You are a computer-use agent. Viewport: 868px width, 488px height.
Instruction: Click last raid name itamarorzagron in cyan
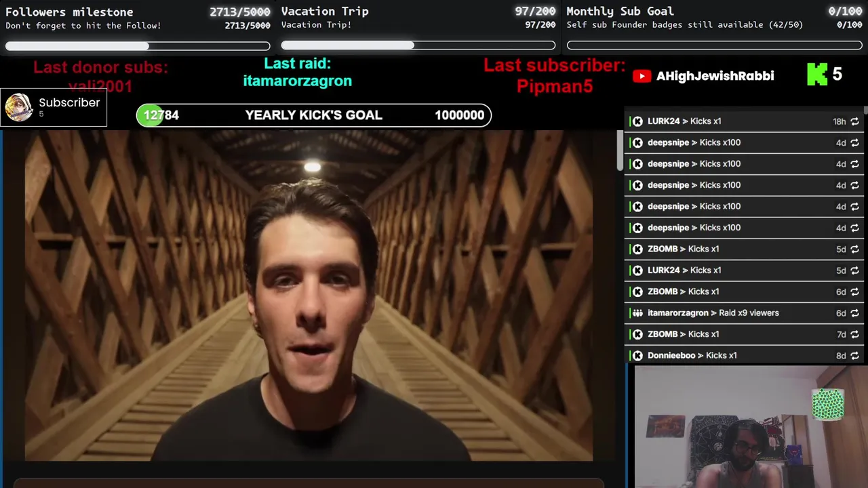point(297,81)
